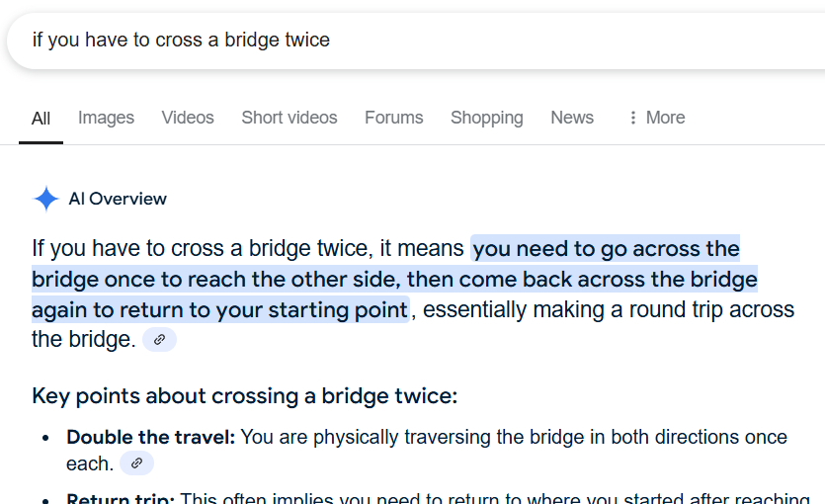This screenshot has height=504, width=825.
Task: Switch to the Forums tab
Action: (x=393, y=118)
